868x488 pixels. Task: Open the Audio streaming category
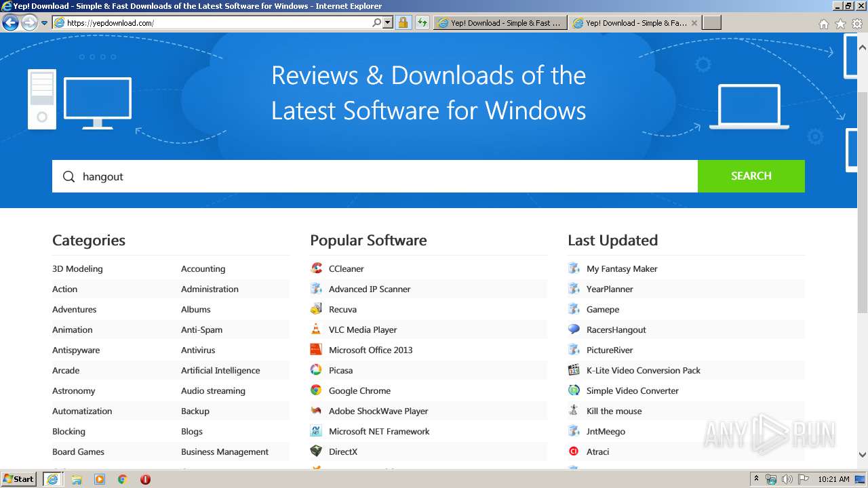[213, 390]
